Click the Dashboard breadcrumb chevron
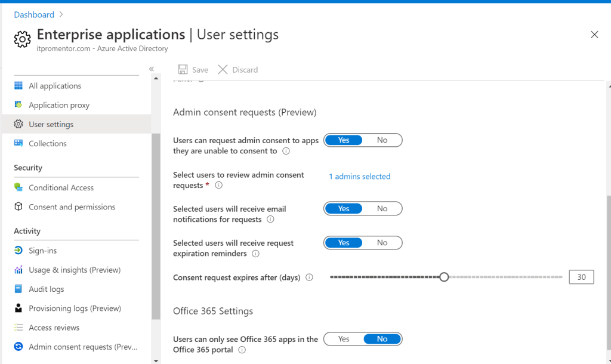Screen dimensions: 611x364 61,15
